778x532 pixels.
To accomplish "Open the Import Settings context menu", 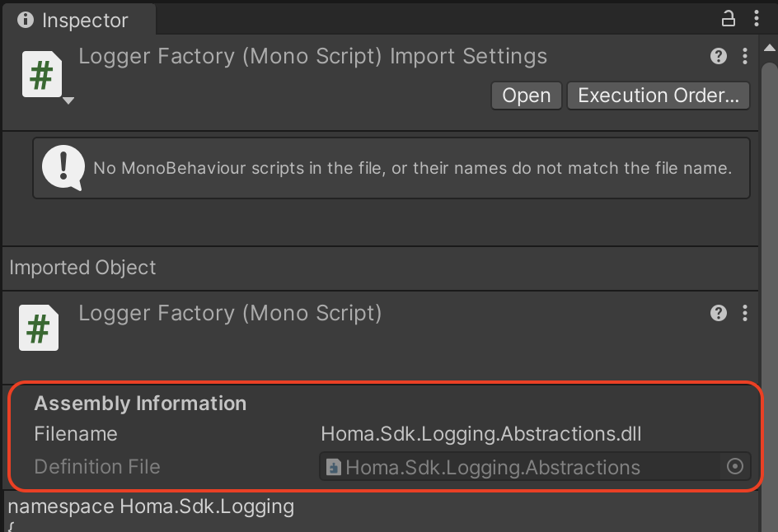I will pos(744,56).
